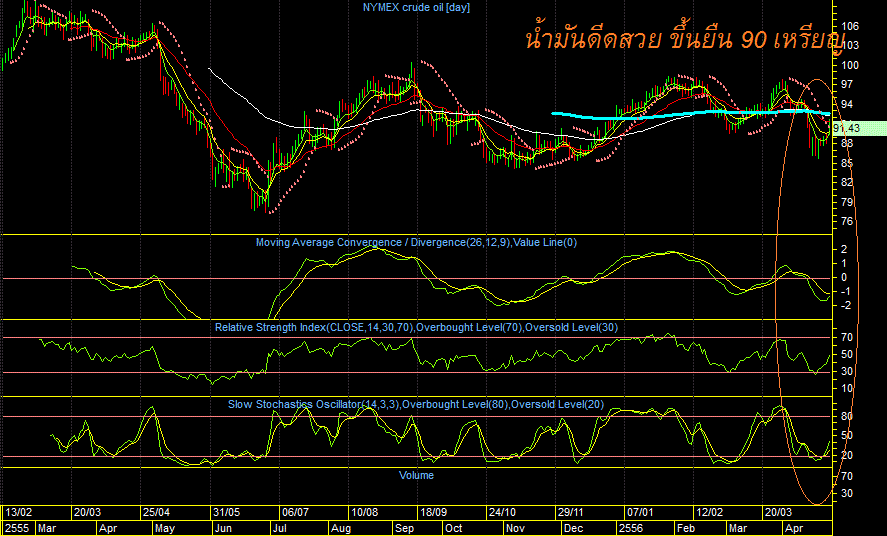This screenshot has width=887, height=536.
Task: Click the Feb month label
Action: (686, 528)
